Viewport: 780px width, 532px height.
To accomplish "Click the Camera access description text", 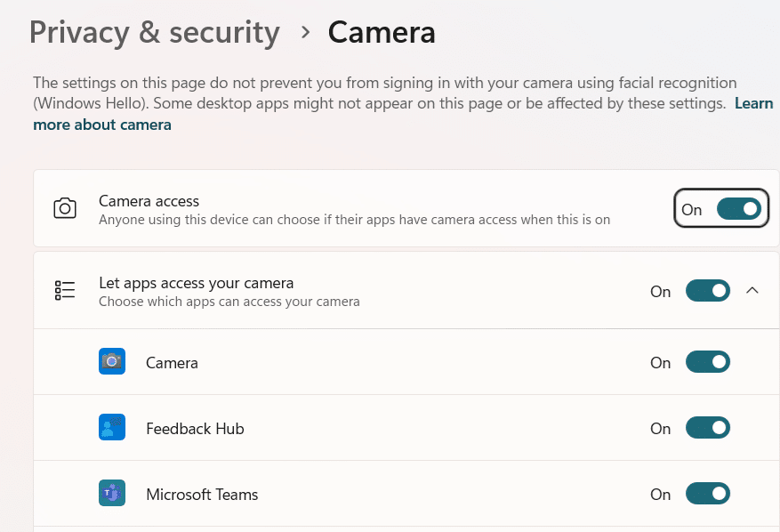I will tap(354, 219).
